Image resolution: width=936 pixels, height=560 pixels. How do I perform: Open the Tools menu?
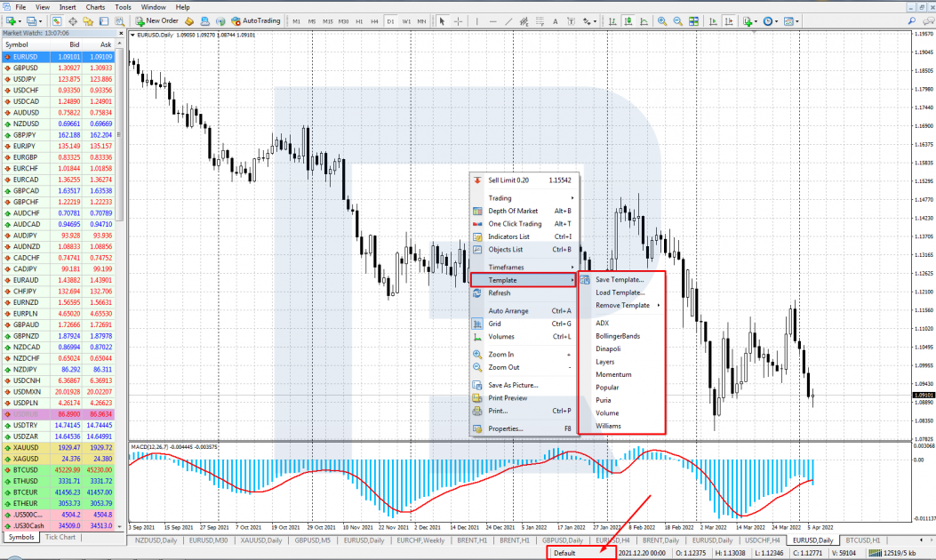tap(123, 7)
